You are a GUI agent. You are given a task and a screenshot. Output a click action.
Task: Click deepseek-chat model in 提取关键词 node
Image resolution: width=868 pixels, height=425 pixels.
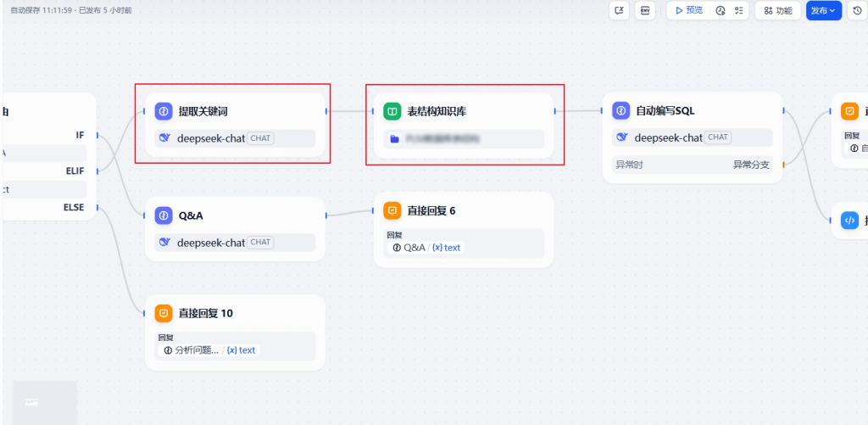point(210,138)
